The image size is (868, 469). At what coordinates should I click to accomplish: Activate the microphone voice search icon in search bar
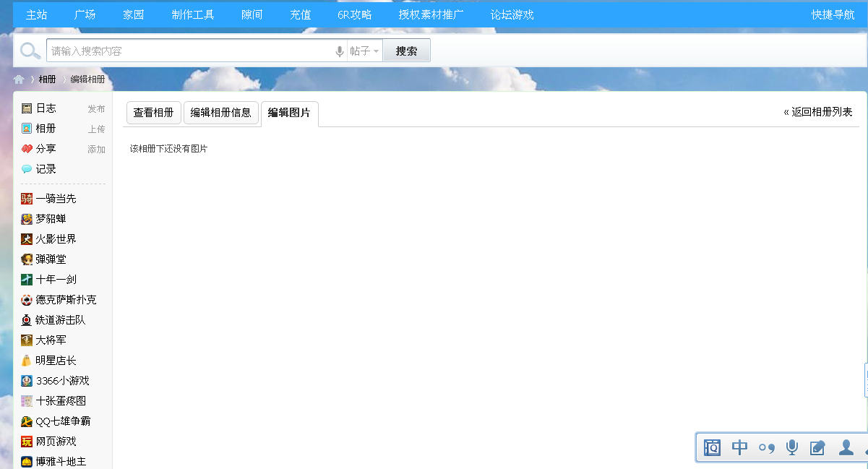coord(340,51)
